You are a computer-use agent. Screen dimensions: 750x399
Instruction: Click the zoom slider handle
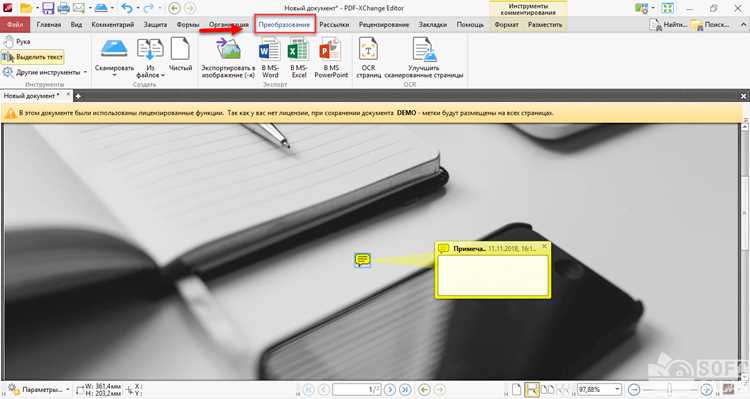point(669,389)
